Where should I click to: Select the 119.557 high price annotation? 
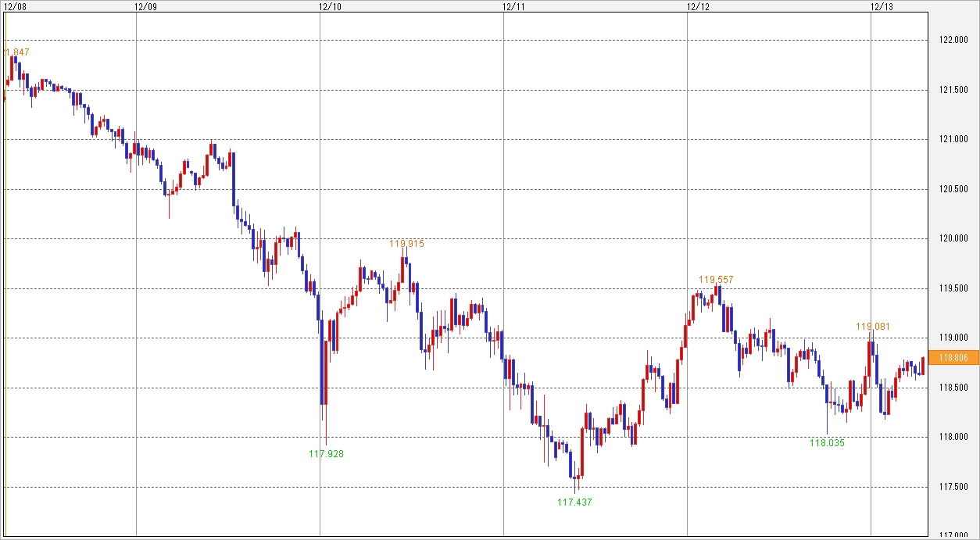coord(716,279)
